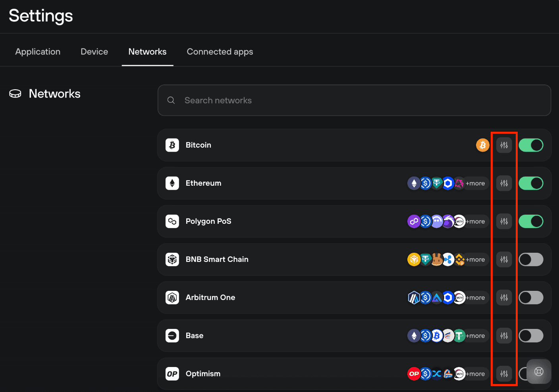
Task: Click the BNB Smart Chain logo icon
Action: 172,259
